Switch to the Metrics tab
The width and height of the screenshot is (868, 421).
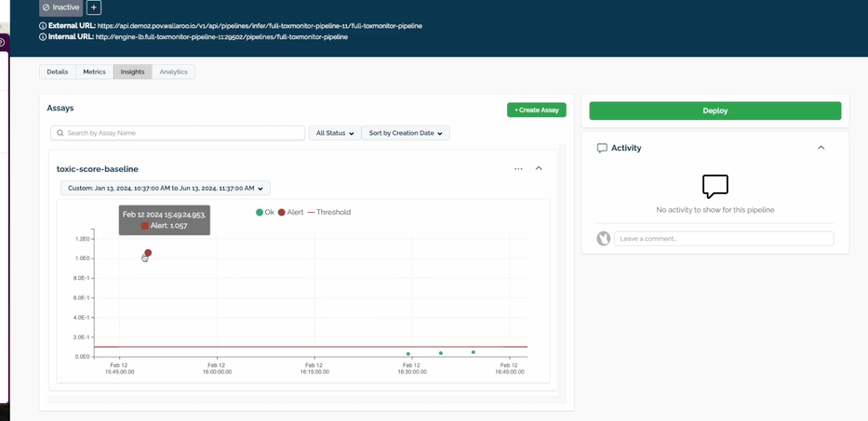[94, 72]
